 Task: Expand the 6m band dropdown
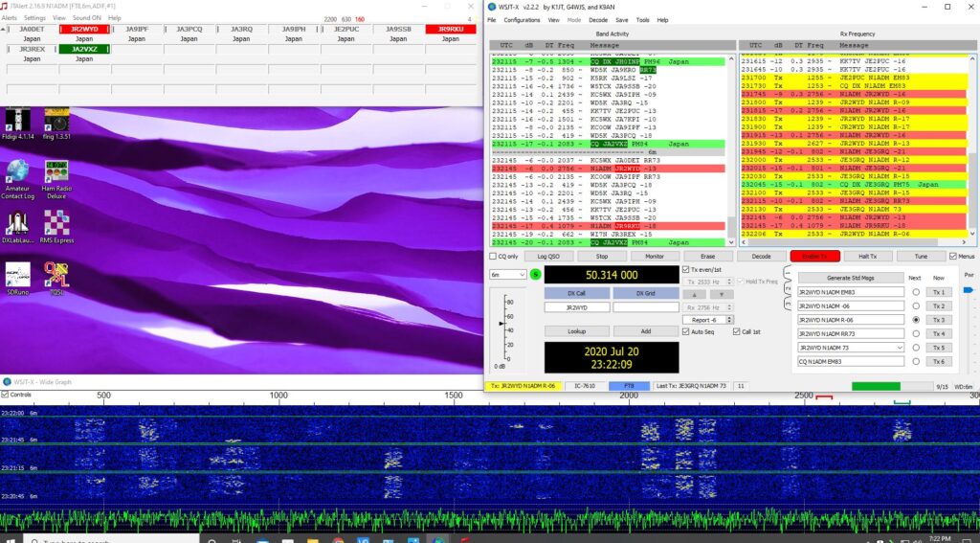(x=507, y=274)
